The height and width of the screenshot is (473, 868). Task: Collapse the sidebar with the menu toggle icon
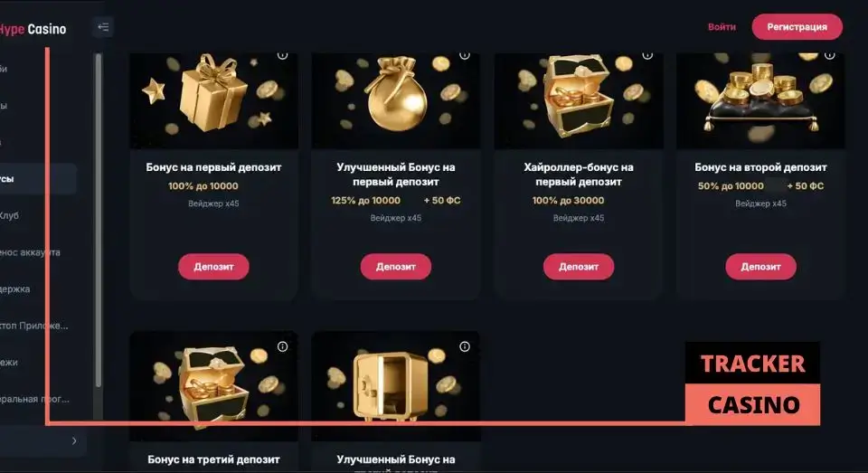click(x=103, y=26)
